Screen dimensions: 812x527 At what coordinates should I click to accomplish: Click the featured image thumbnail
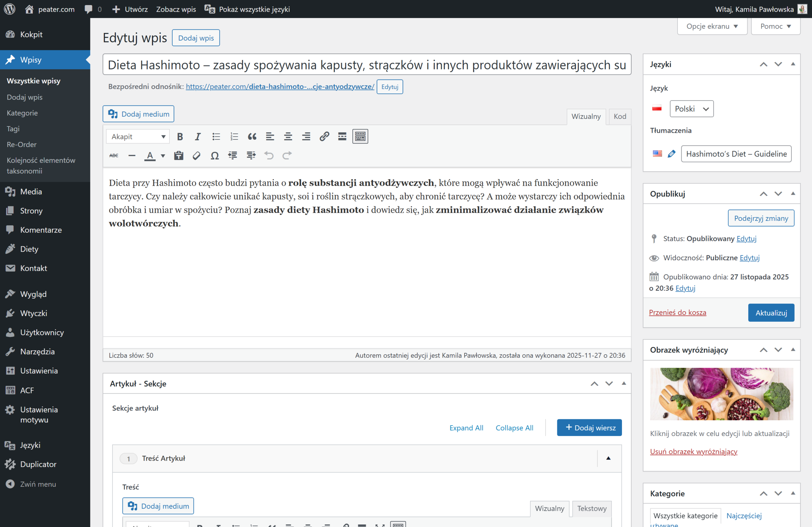click(721, 393)
